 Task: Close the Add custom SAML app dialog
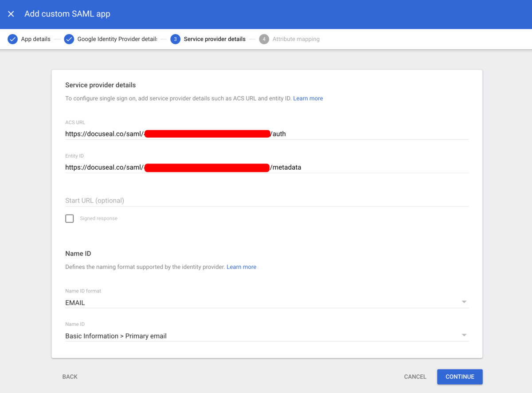pyautogui.click(x=11, y=14)
